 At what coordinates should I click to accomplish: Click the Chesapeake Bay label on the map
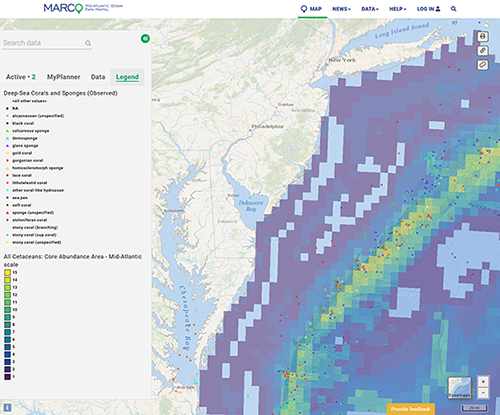185,318
